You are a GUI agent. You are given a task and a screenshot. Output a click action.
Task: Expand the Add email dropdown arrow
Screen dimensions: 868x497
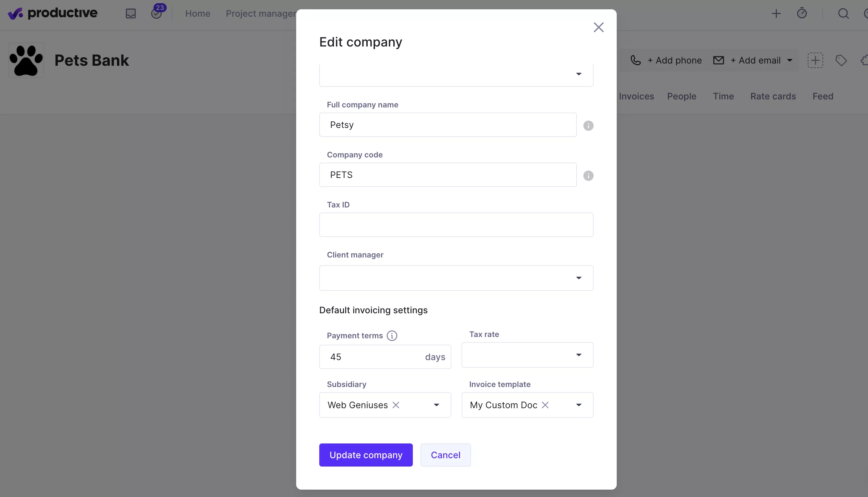pyautogui.click(x=789, y=60)
